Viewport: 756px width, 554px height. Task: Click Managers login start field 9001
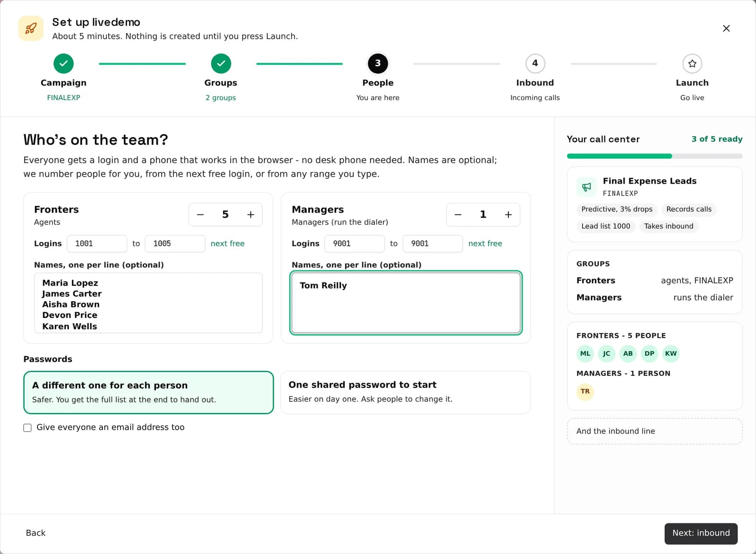(354, 244)
